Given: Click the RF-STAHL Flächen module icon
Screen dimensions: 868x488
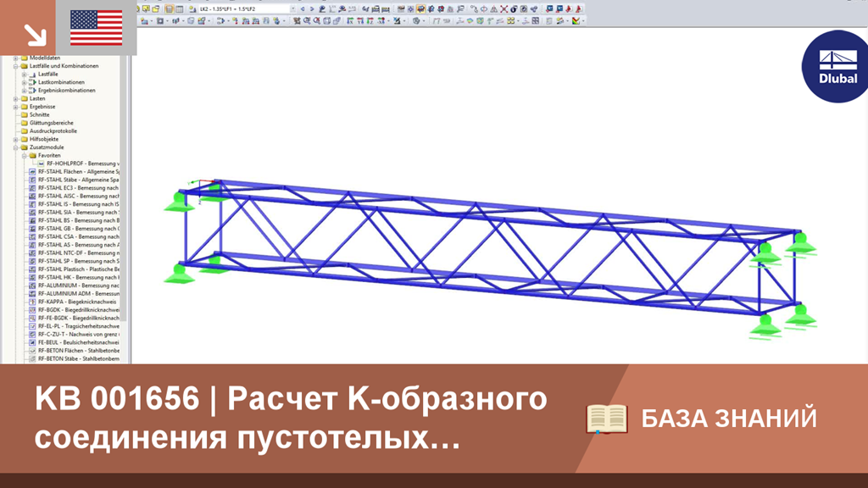Looking at the screenshot, I should (x=32, y=172).
